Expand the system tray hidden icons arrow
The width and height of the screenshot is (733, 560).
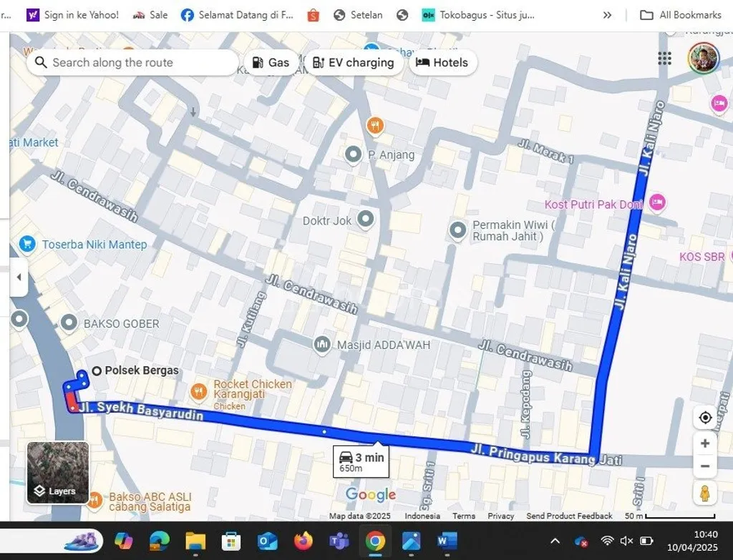(x=555, y=541)
